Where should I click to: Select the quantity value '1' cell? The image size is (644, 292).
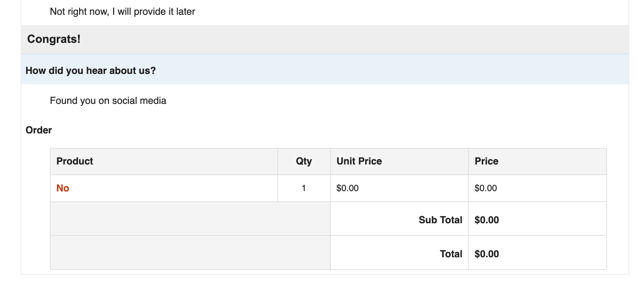click(304, 189)
